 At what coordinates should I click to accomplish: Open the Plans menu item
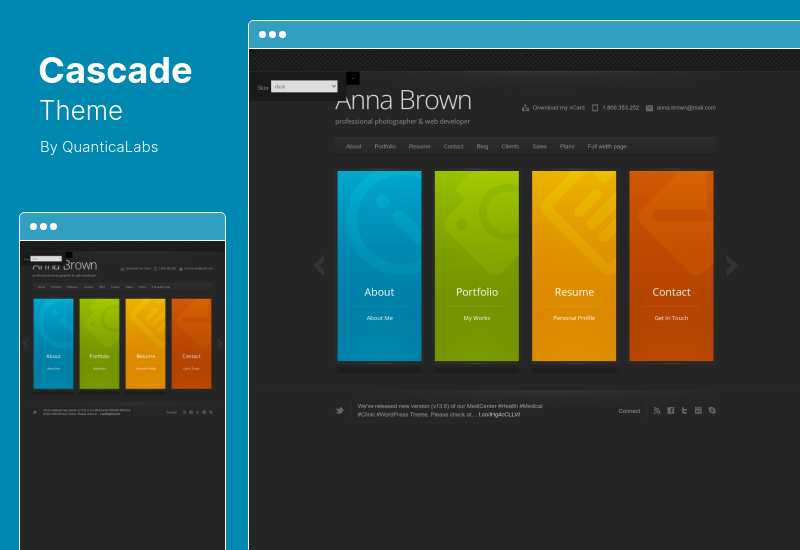[x=567, y=146]
